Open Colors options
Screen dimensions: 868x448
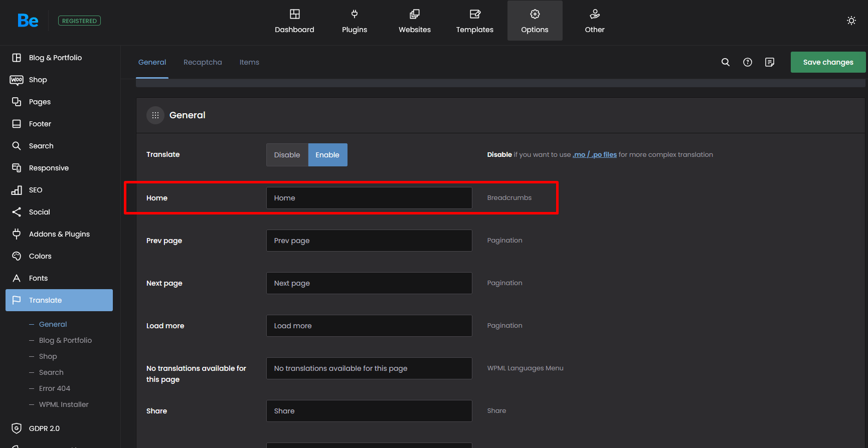tap(59, 256)
